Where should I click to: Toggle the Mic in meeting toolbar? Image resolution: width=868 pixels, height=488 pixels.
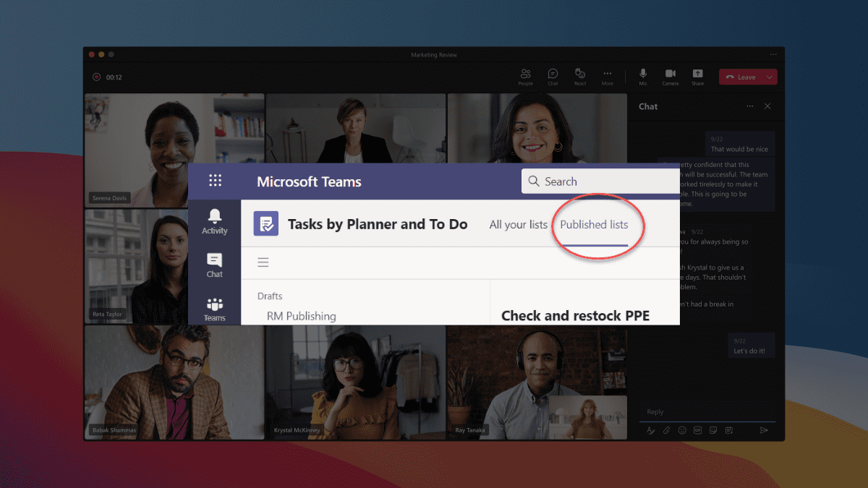point(643,77)
